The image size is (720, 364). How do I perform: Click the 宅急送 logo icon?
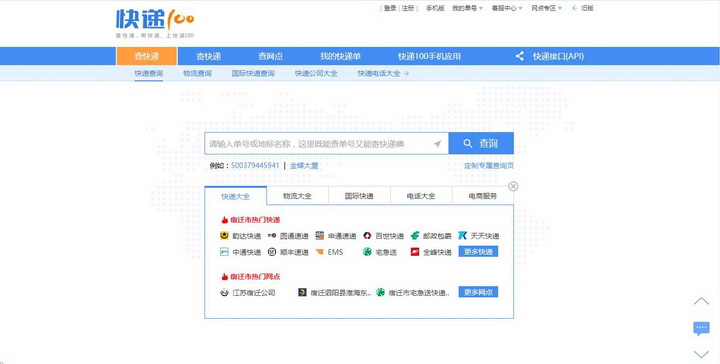tap(367, 252)
